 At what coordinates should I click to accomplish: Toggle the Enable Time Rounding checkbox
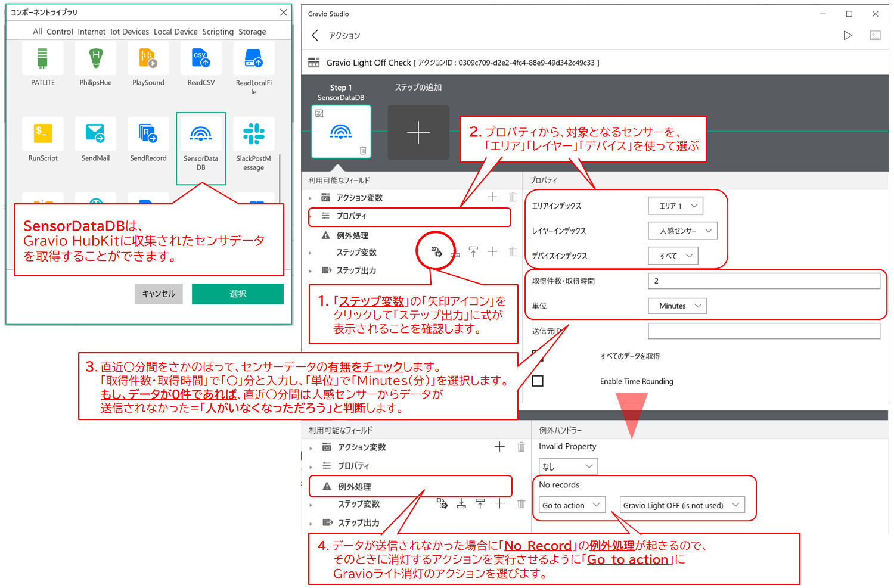538,381
